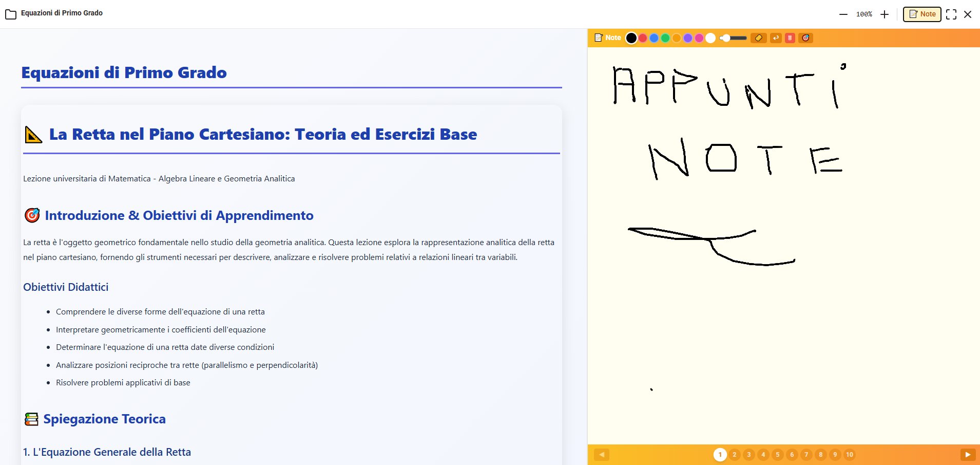Viewport: 980px width, 465px height.
Task: Click the pen thickness slider
Action: pyautogui.click(x=734, y=38)
